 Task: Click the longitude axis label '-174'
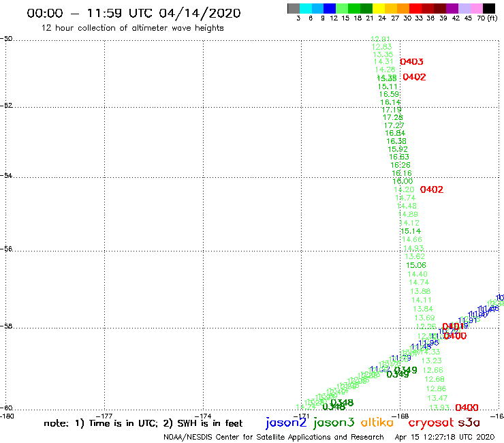(x=203, y=416)
